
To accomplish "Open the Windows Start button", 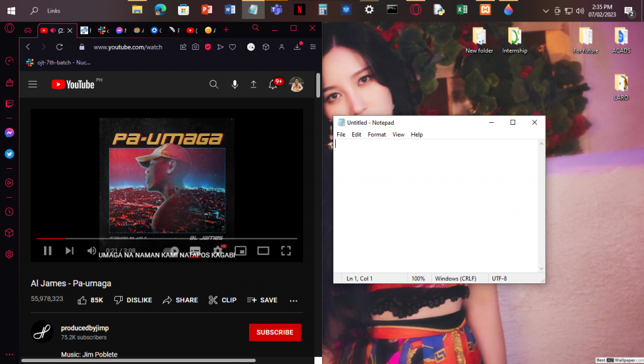I will [11, 10].
